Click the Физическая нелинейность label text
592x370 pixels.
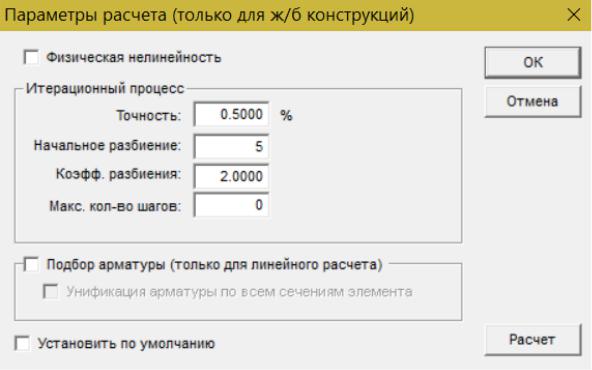134,58
